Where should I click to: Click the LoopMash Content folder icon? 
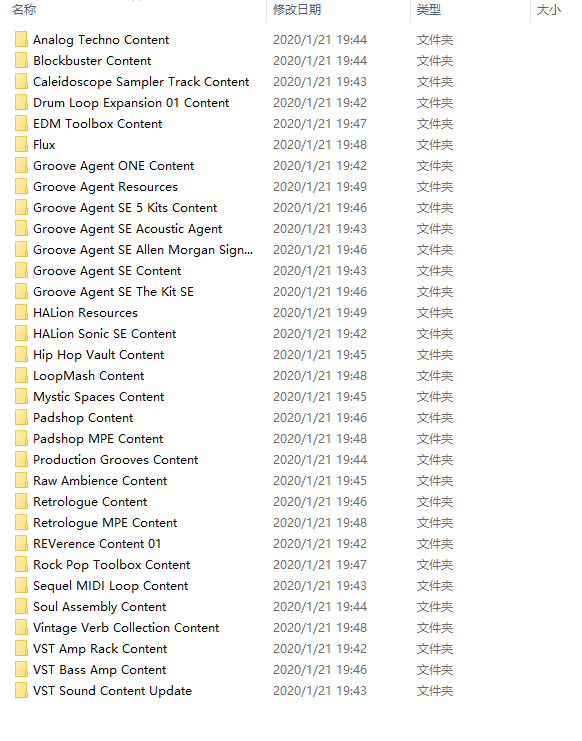(21, 376)
